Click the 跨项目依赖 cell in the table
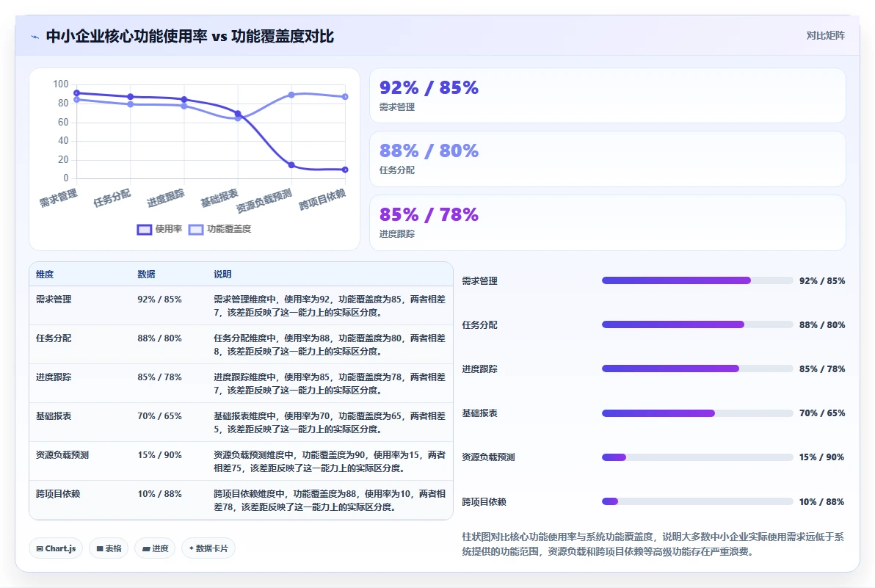 [x=58, y=494]
